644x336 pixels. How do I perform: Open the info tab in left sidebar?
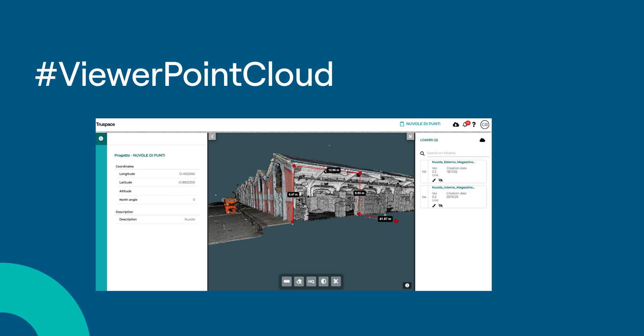pos(101,138)
